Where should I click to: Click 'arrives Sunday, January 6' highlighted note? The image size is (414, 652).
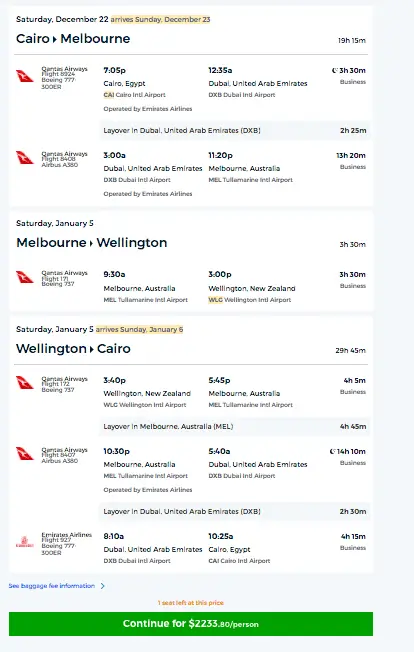tap(139, 329)
